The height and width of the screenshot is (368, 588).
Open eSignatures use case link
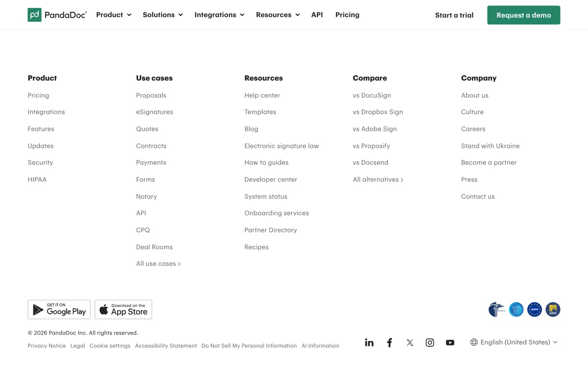coord(154,112)
